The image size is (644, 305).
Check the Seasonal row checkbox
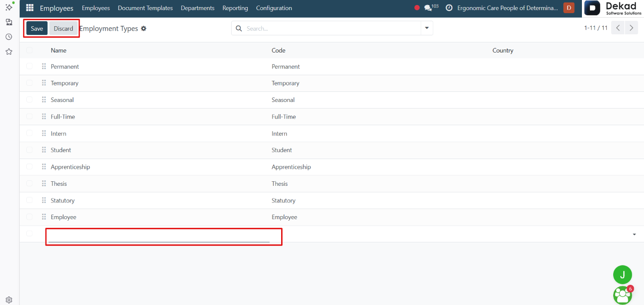point(29,99)
